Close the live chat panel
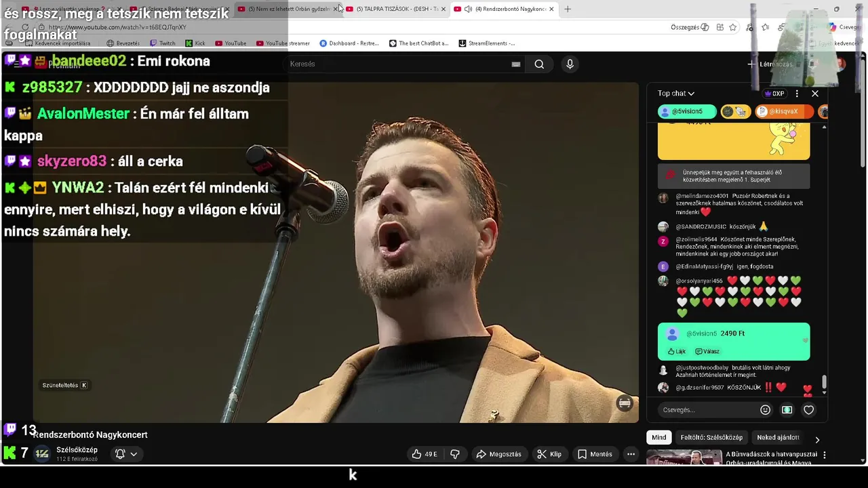The height and width of the screenshot is (488, 868). coord(815,94)
